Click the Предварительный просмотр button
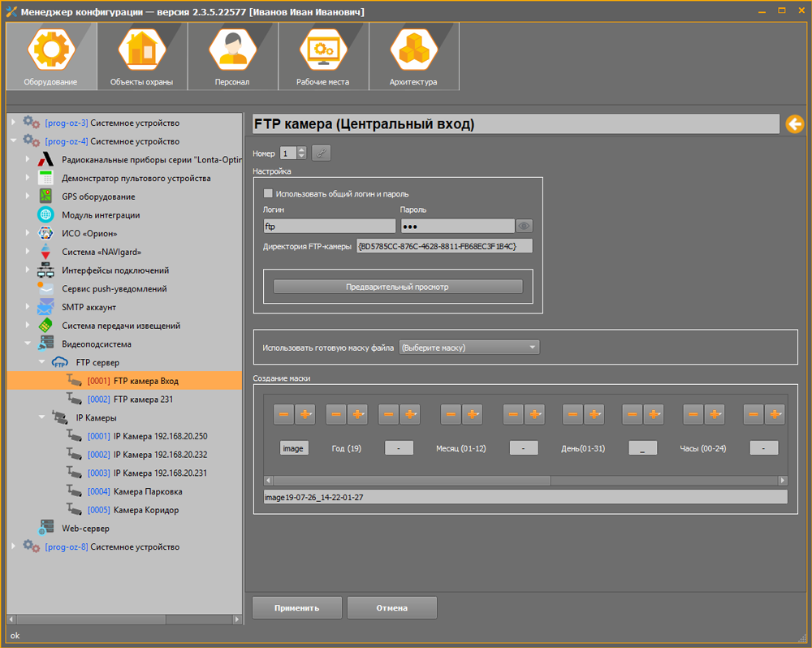This screenshot has width=812, height=648. [397, 287]
